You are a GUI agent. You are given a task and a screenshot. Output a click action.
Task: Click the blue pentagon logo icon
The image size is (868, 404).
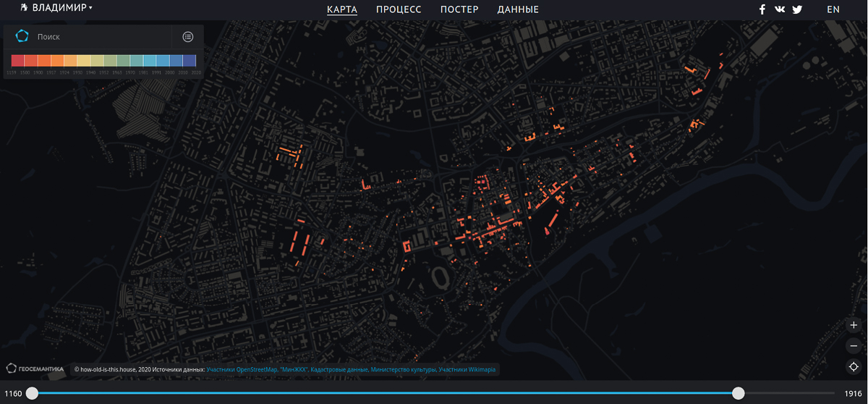22,36
